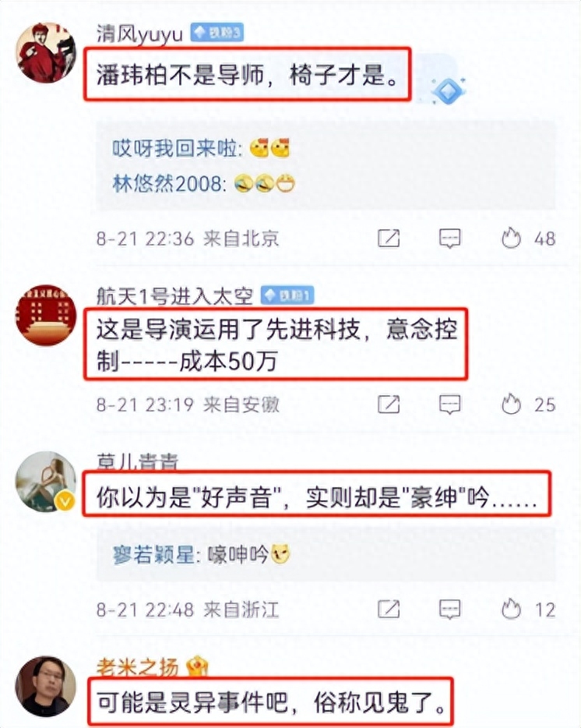581x728 pixels.
Task: Like the comment posted from 浙江
Action: 512,610
